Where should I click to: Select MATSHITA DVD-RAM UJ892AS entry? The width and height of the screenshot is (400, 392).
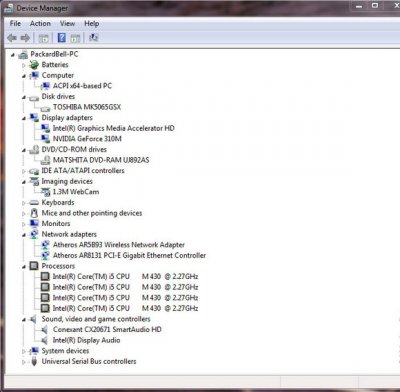click(x=101, y=160)
